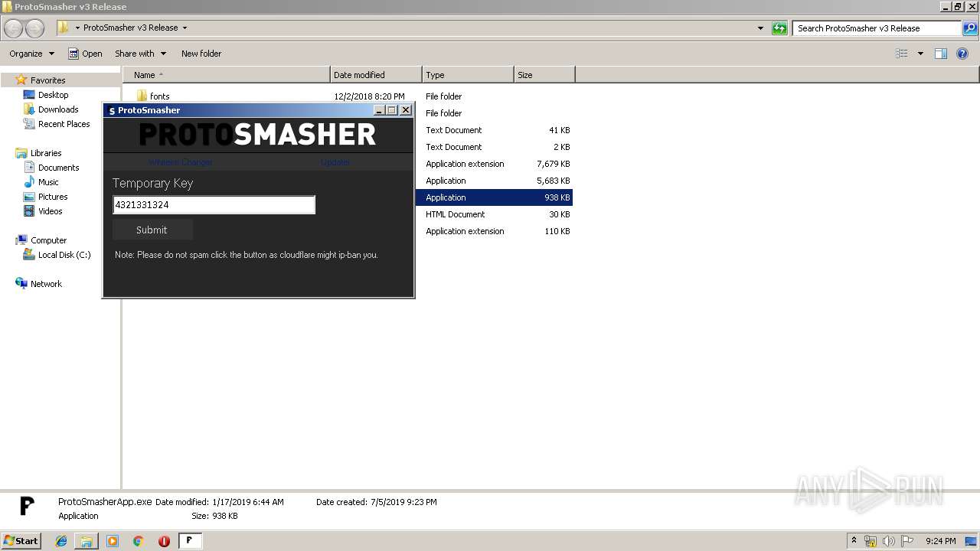The image size is (980, 551).
Task: Open the network tray icon
Action: pos(871,541)
